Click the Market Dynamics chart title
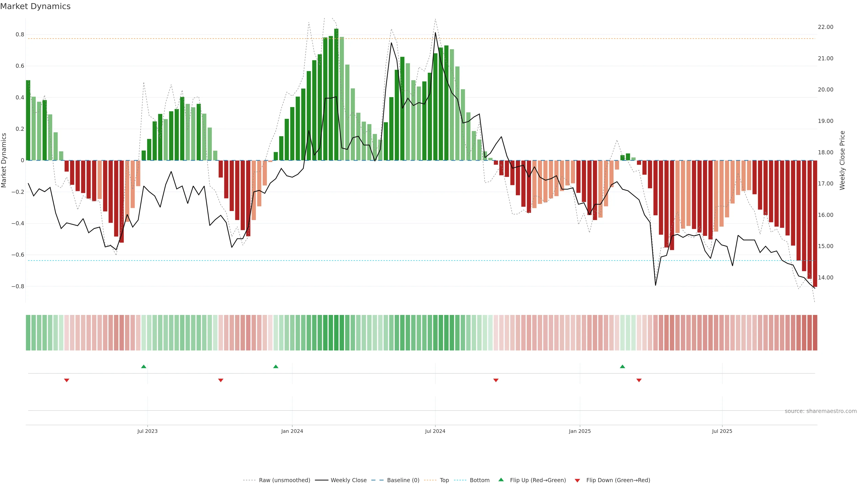 click(x=35, y=6)
